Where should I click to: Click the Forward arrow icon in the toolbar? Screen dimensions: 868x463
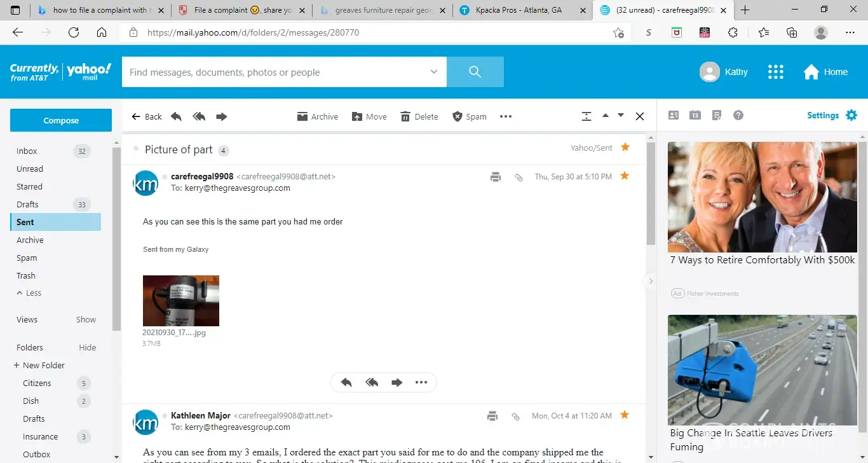[221, 116]
